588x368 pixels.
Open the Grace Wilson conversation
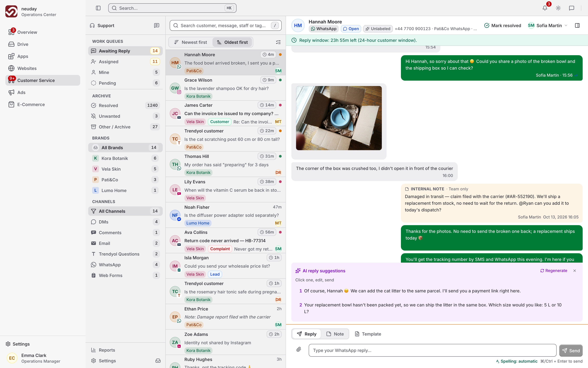(x=226, y=88)
